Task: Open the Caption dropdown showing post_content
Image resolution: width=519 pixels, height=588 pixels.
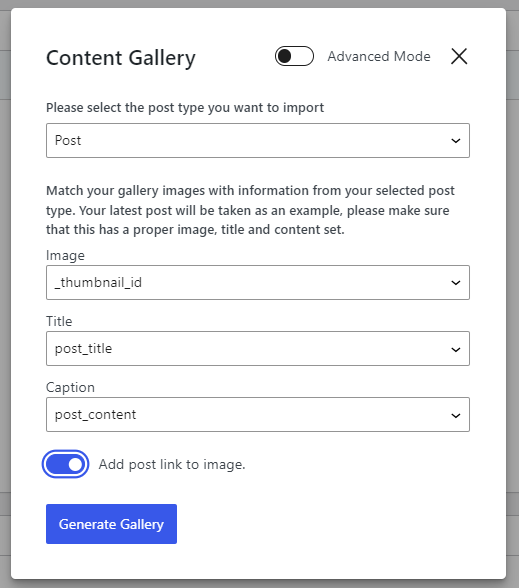Action: click(x=258, y=414)
